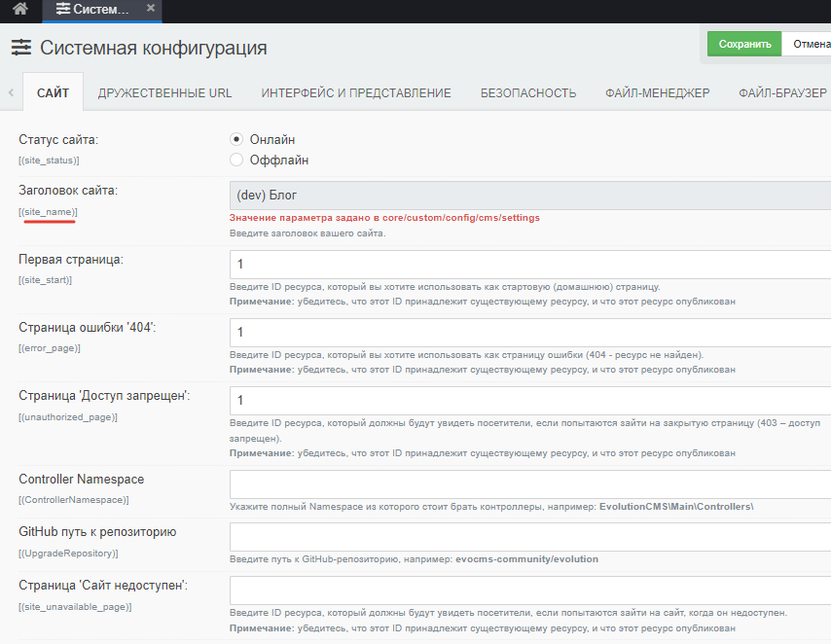
Task: Close the Системная конфигурация tab
Action: point(149,9)
